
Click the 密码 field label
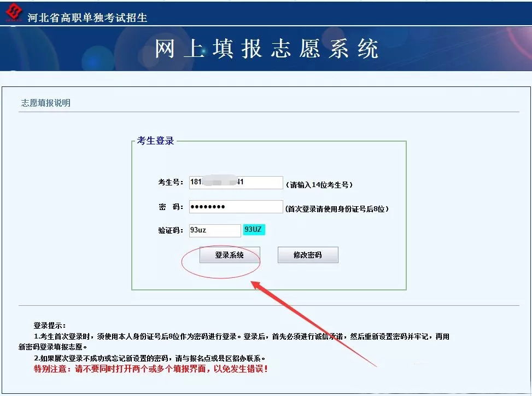[171, 207]
